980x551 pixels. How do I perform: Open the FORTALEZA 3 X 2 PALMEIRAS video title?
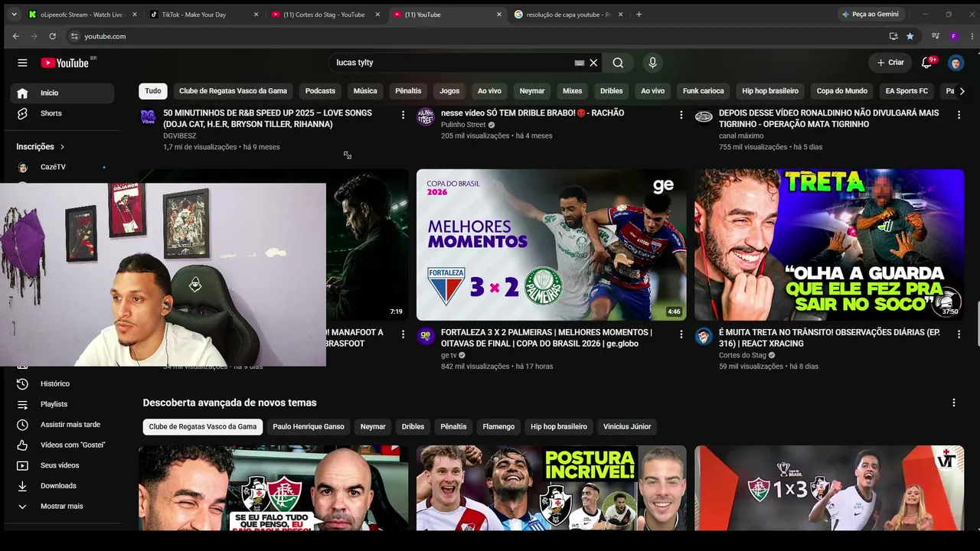[x=547, y=338]
